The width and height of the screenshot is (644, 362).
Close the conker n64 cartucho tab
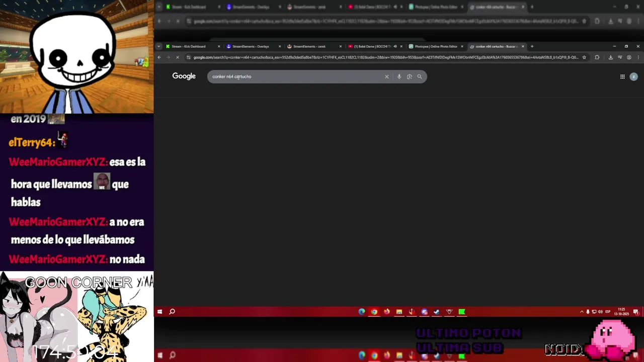(x=523, y=46)
